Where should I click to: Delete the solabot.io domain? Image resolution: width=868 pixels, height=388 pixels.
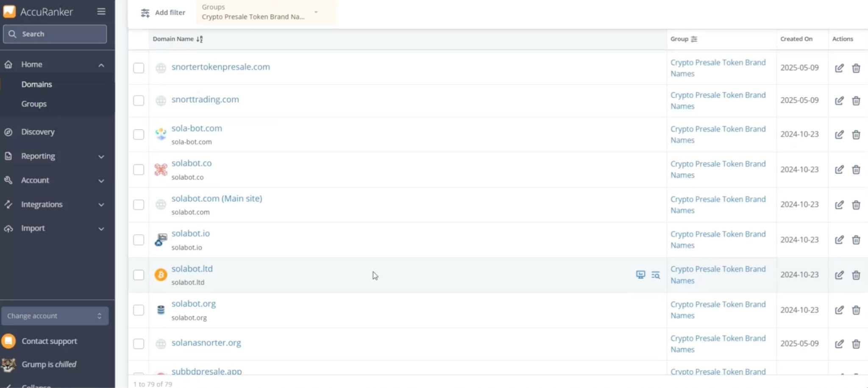(856, 240)
